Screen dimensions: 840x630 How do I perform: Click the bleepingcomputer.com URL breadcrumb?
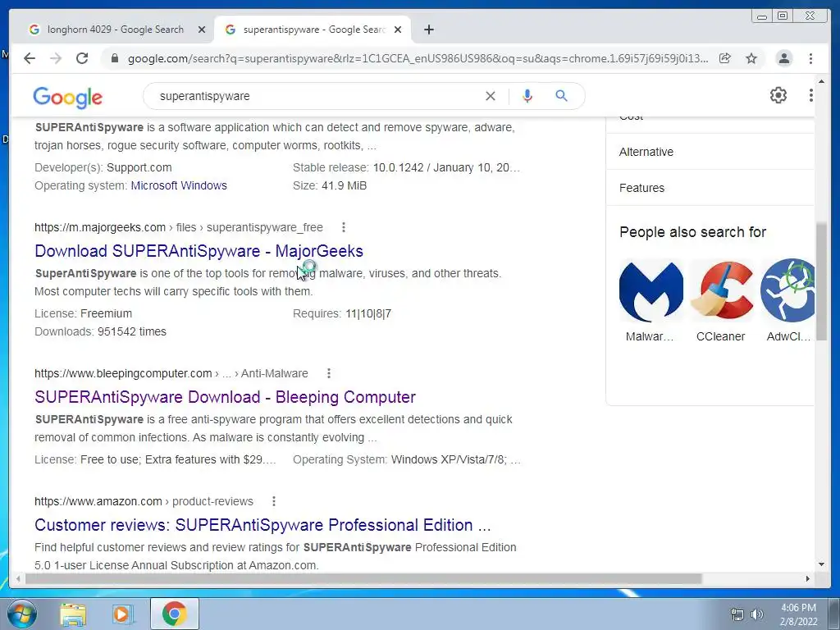point(171,373)
